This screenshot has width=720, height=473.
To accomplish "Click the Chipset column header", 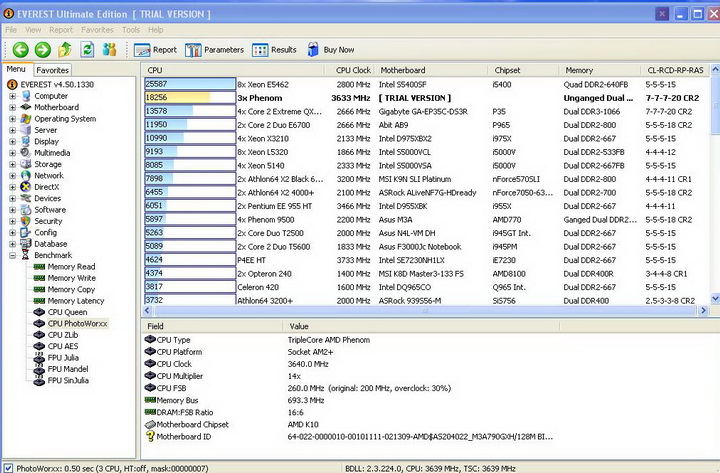I will [523, 70].
